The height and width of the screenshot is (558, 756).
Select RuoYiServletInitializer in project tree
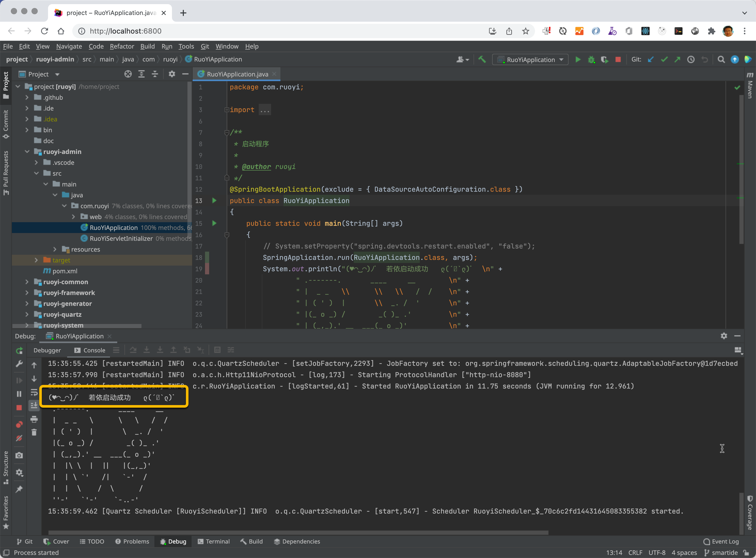(x=121, y=238)
